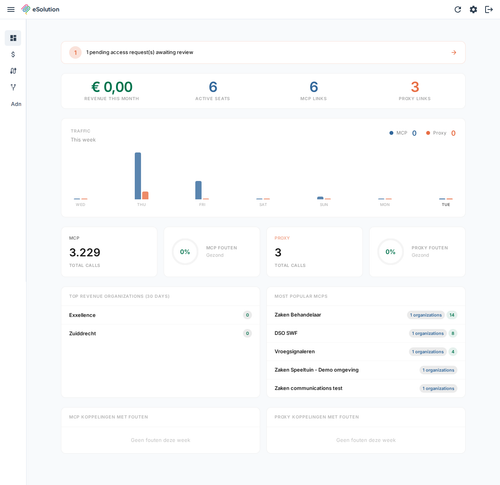The width and height of the screenshot is (500, 485).
Task: Click the 14 count badge for Zaken Behandelaar
Action: (x=452, y=315)
